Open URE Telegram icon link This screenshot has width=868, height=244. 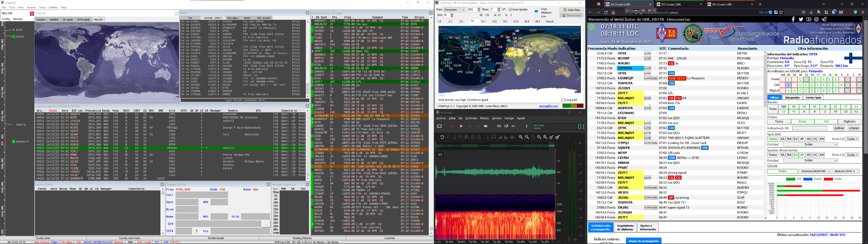point(824,19)
